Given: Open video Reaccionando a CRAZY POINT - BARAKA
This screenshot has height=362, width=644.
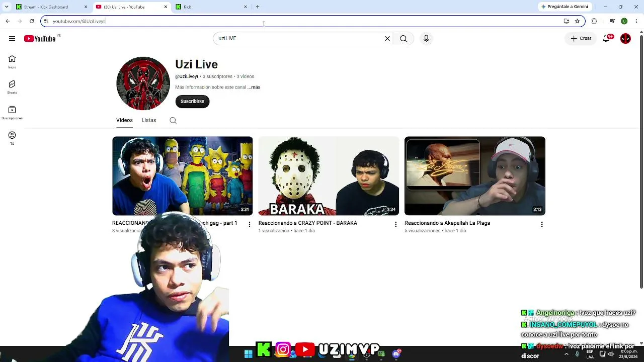Looking at the screenshot, I should pos(308,223).
